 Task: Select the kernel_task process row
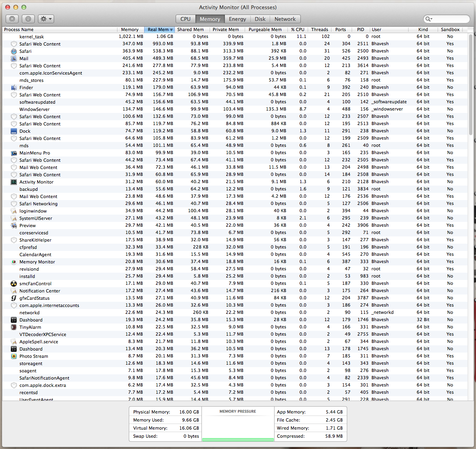235,37
